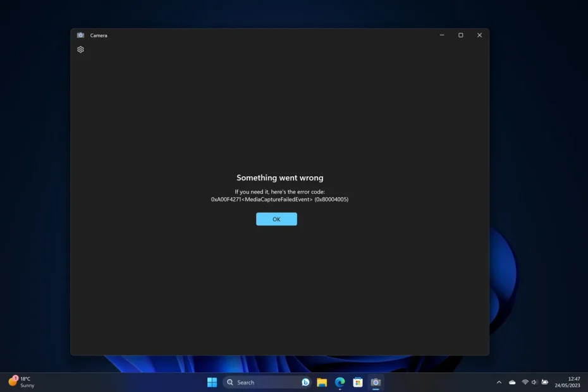Screen dimensions: 588x392
Task: Expand hidden system tray icons
Action: coord(499,382)
